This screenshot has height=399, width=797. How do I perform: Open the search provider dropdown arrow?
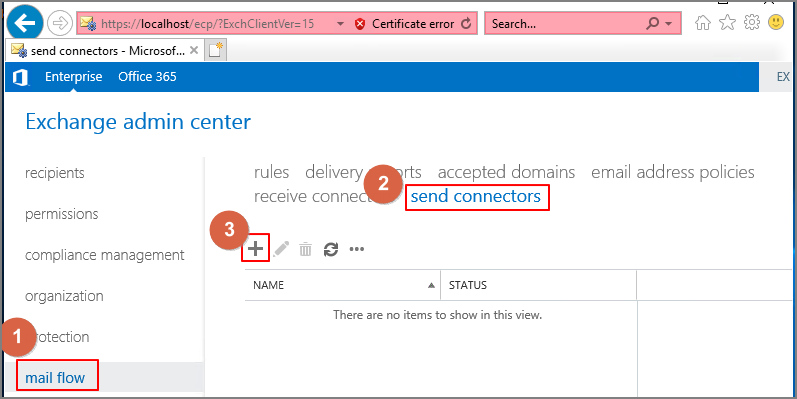[668, 24]
